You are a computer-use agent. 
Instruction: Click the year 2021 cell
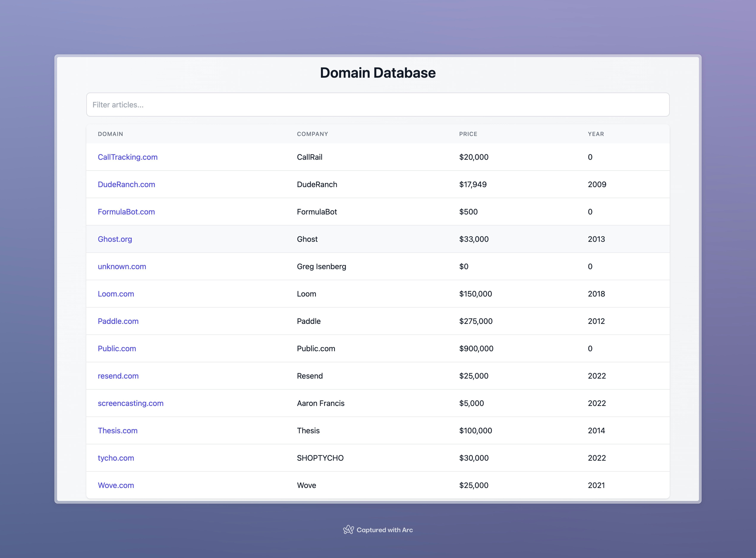tap(596, 485)
